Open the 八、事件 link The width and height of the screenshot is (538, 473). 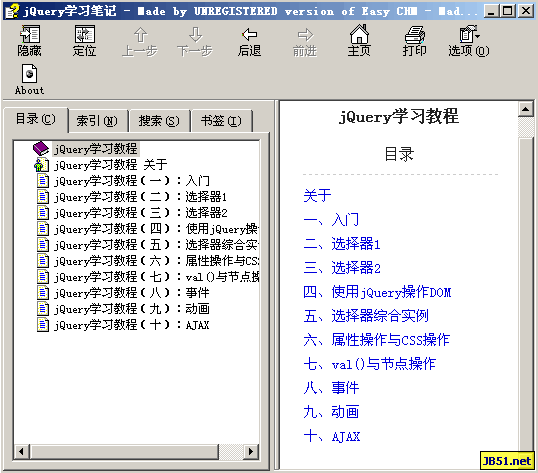pos(331,388)
